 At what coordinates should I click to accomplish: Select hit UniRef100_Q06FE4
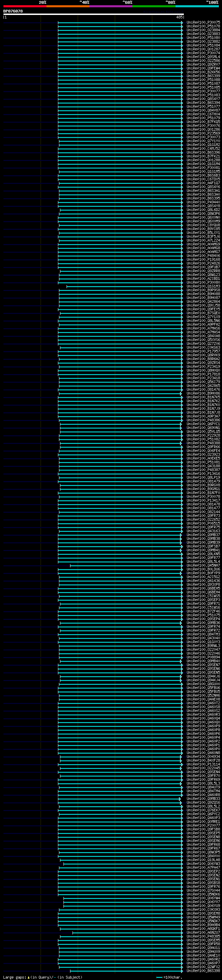(203, 451)
